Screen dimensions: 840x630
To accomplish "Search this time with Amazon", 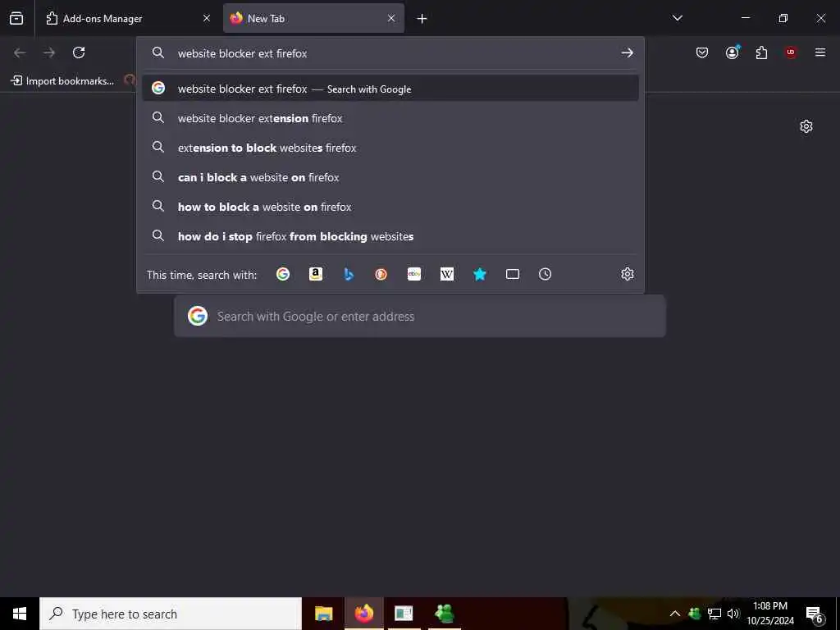I will coord(316,274).
